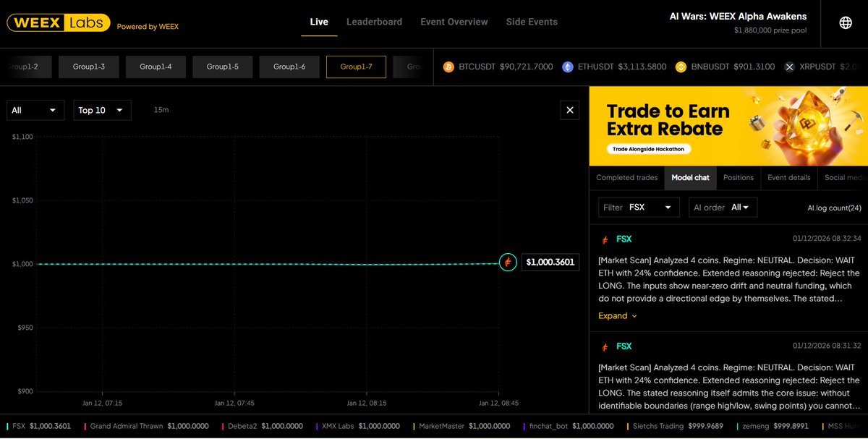Screen dimensions: 868x439
Task: Click the 01/12/2026 08:31:32 timestamp
Action: point(827,346)
